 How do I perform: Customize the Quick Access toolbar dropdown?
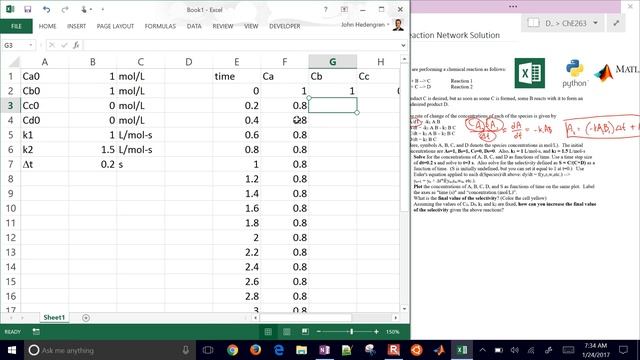102,9
